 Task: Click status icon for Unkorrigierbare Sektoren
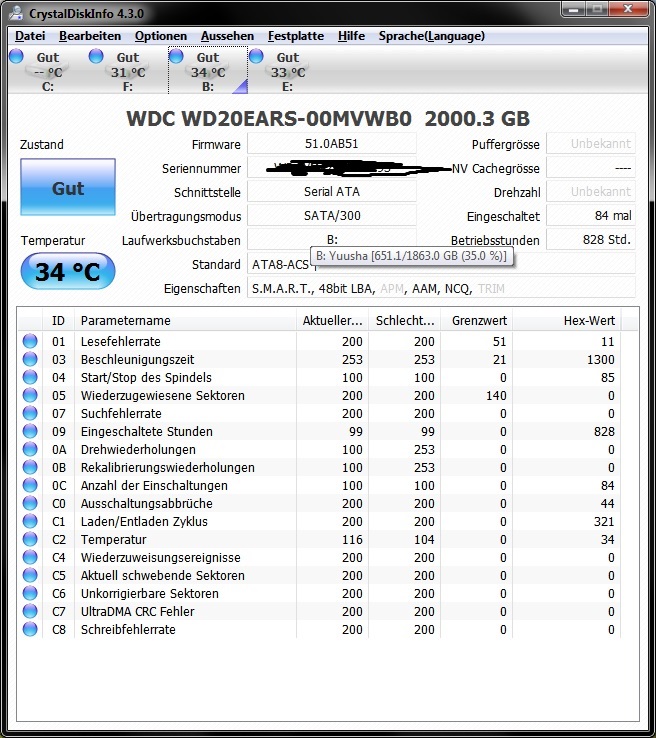click(30, 593)
